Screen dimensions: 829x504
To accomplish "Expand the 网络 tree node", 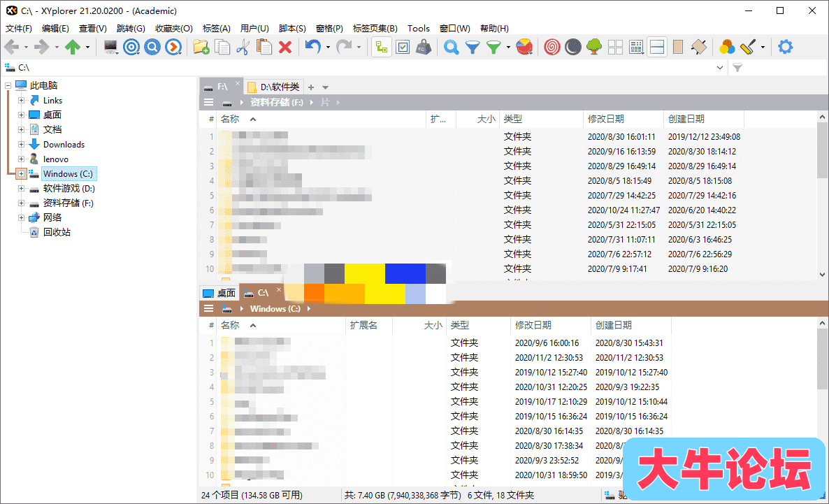I will pos(21,217).
